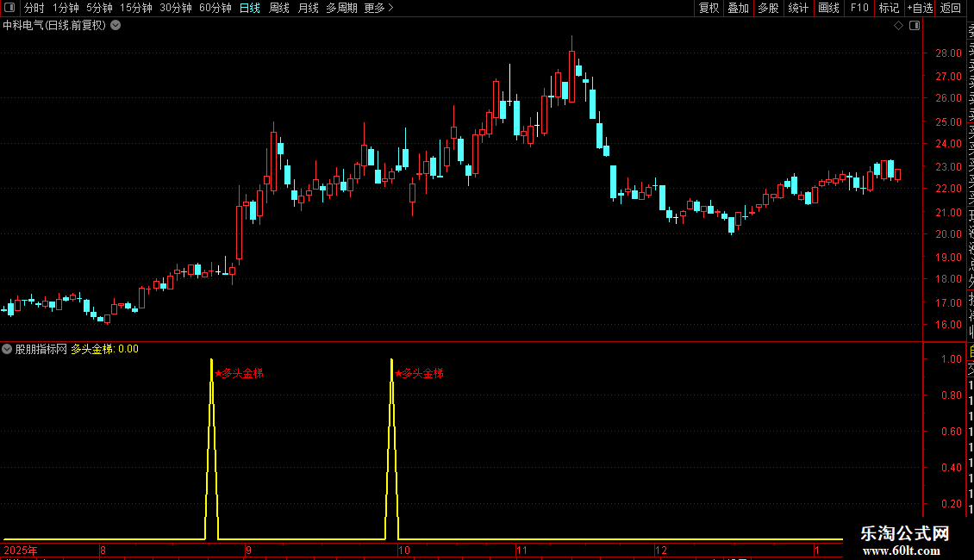
Task: Add stock with +自选 button
Action: (920, 8)
